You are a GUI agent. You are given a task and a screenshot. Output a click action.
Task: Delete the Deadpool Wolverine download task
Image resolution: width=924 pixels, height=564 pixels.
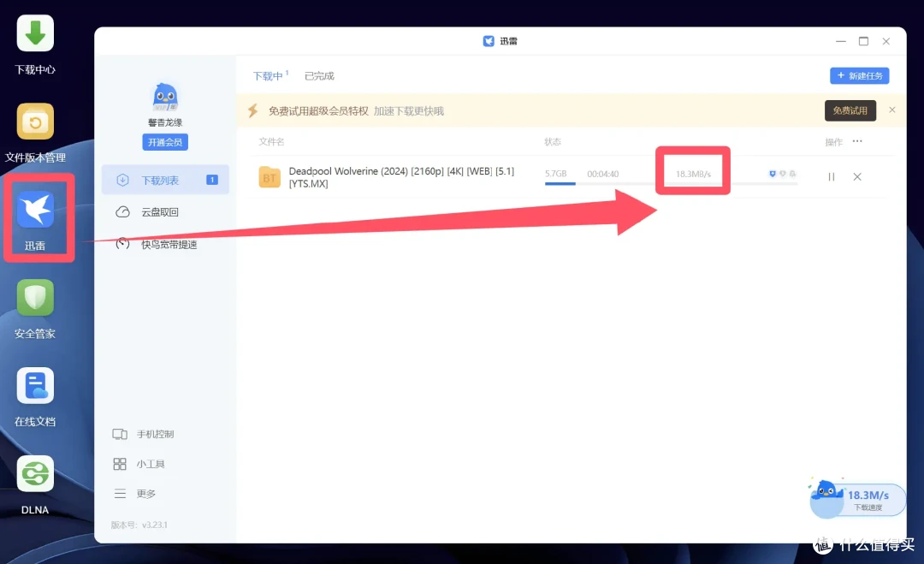(x=857, y=177)
